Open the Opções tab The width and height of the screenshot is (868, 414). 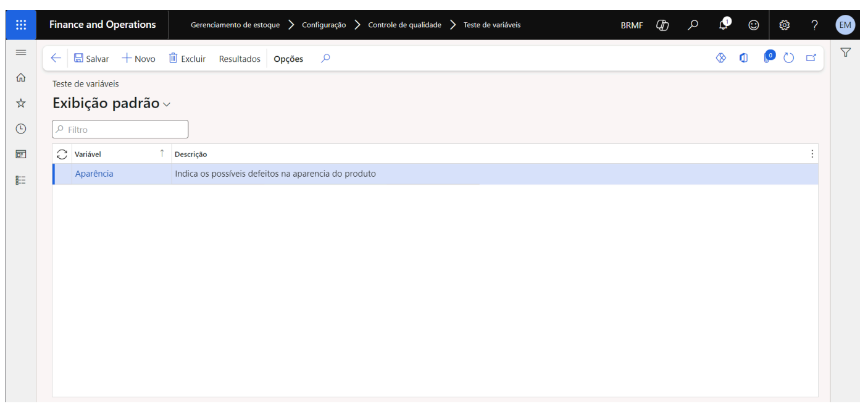pos(288,59)
